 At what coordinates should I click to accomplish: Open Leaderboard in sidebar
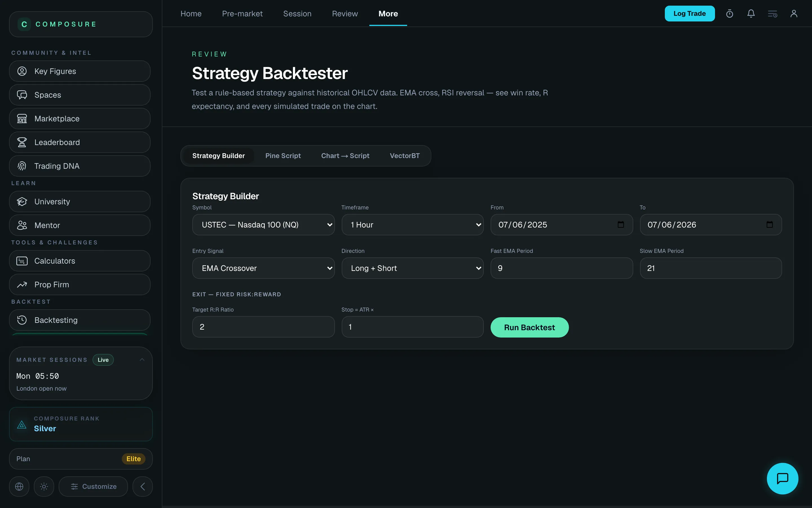[x=80, y=142]
